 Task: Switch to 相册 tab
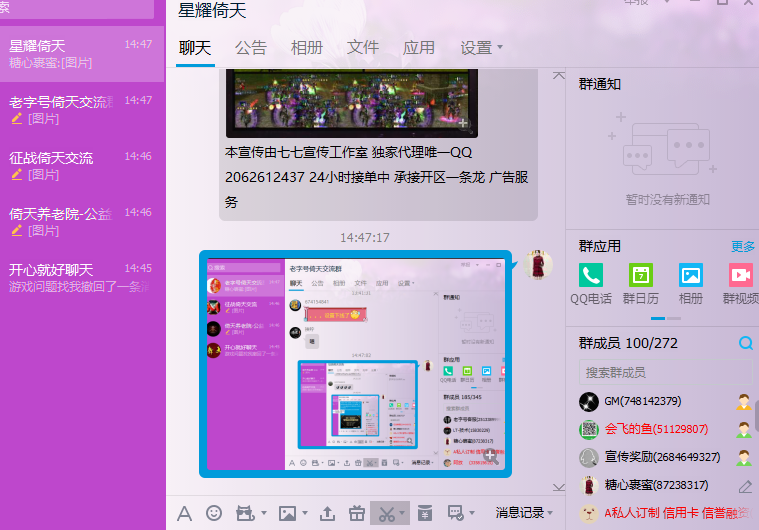click(307, 48)
